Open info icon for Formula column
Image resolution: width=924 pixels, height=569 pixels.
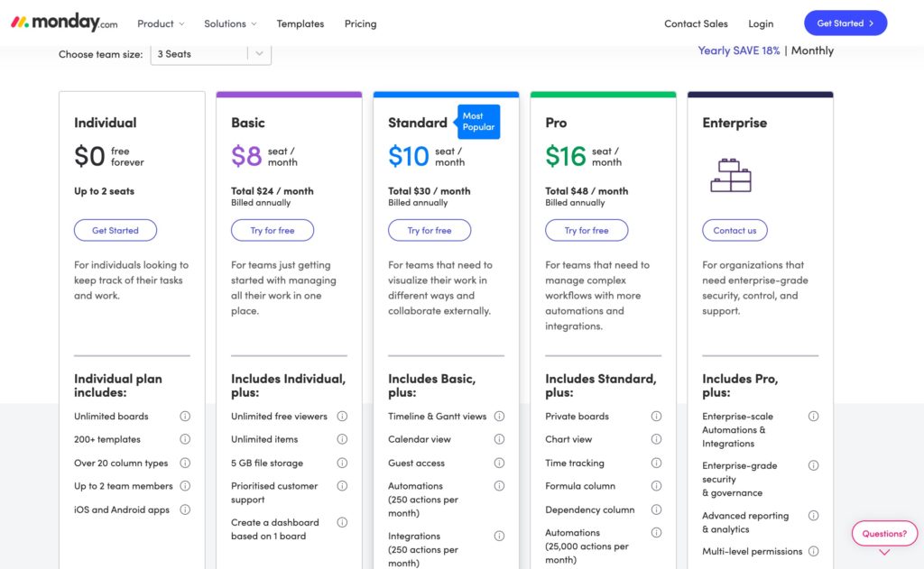[657, 486]
